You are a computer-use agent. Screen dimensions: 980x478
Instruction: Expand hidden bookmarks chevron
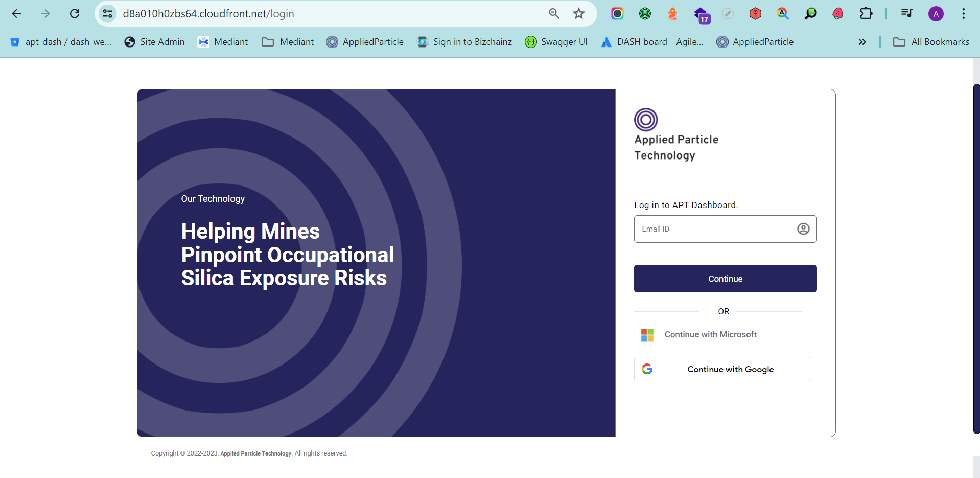tap(862, 42)
